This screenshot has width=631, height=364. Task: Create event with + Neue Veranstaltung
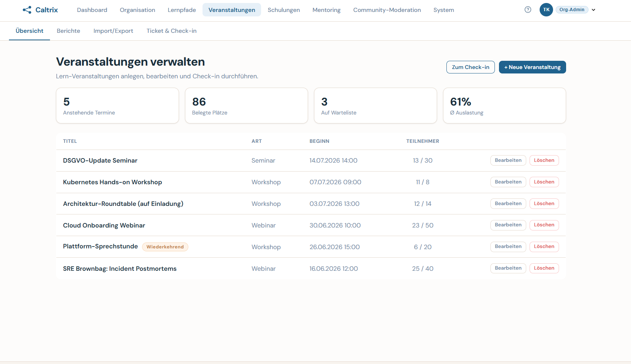[532, 67]
